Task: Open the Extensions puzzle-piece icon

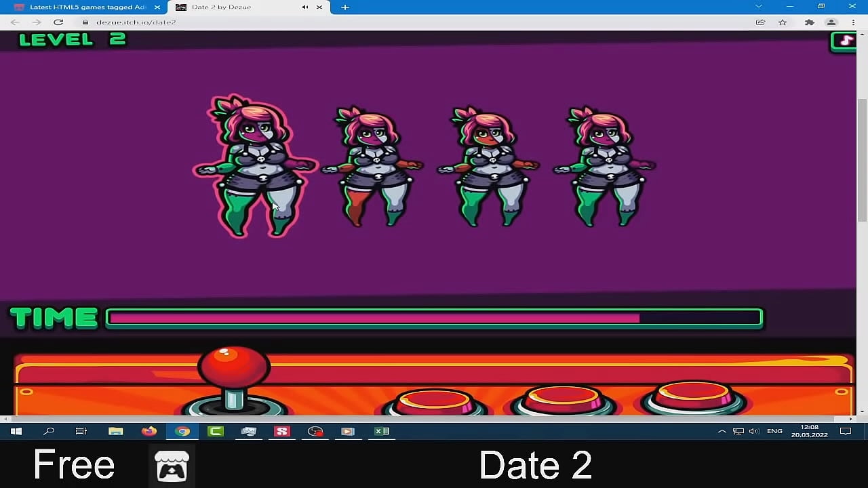Action: [x=809, y=22]
